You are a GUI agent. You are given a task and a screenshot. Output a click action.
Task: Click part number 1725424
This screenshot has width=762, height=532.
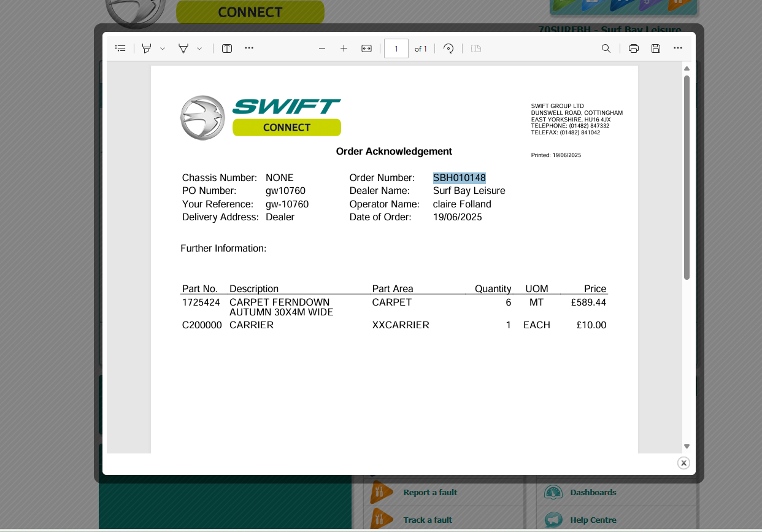201,303
